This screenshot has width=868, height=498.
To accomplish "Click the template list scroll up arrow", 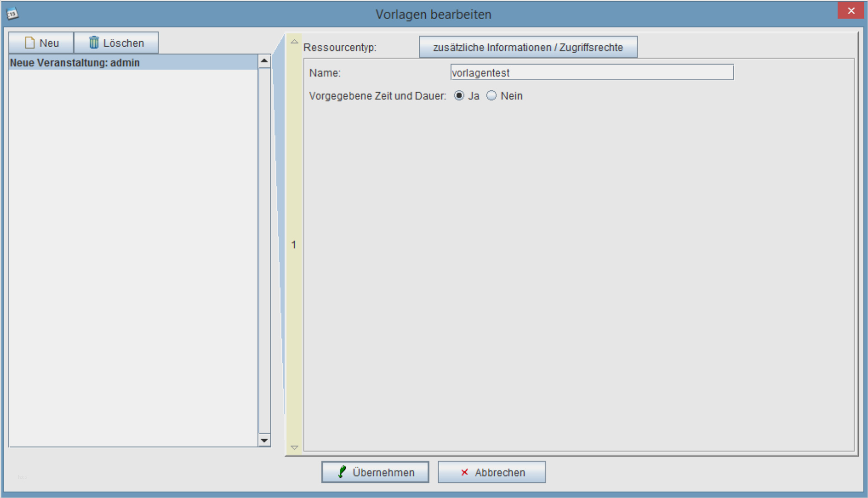I will (264, 61).
